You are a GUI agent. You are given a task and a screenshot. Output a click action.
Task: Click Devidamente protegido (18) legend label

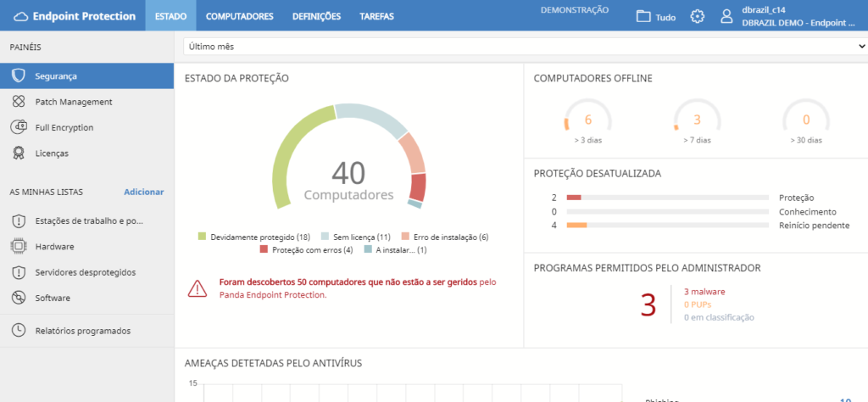pos(260,237)
